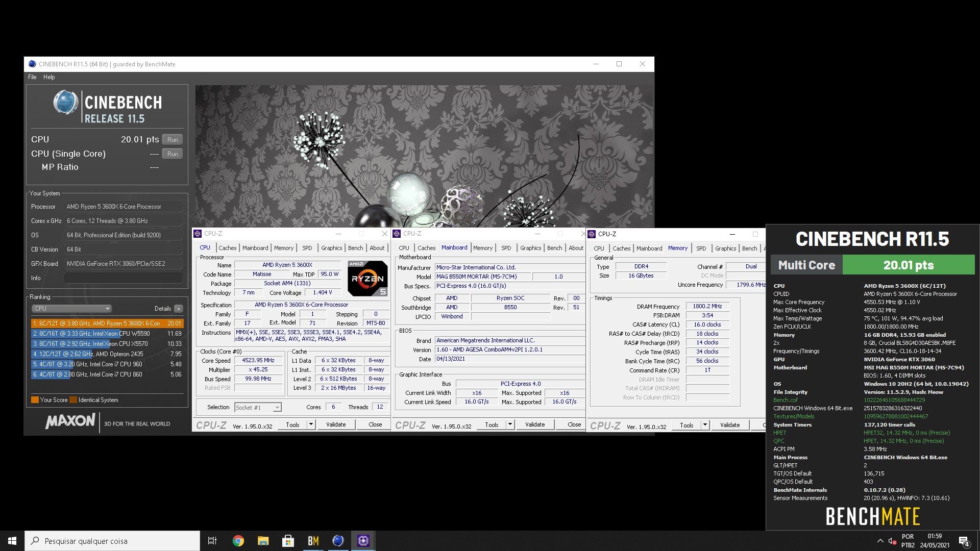Run the CPU multi-core benchmark

tap(173, 140)
